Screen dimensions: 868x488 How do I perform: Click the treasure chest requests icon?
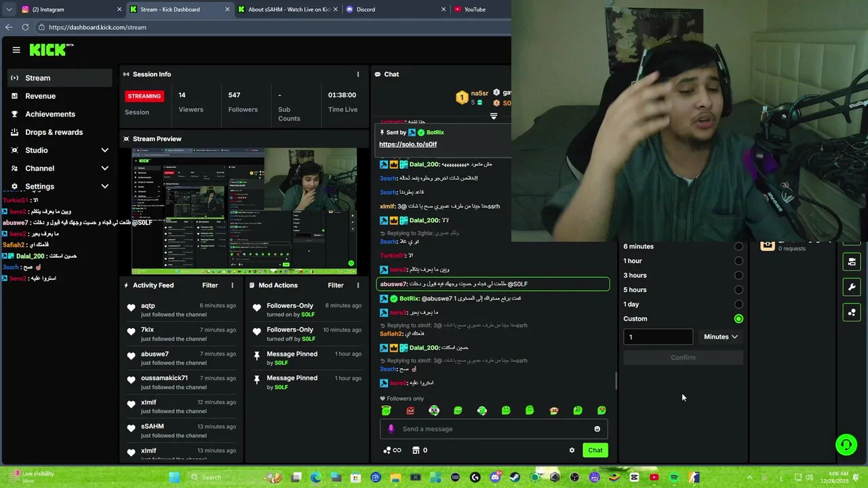point(767,245)
